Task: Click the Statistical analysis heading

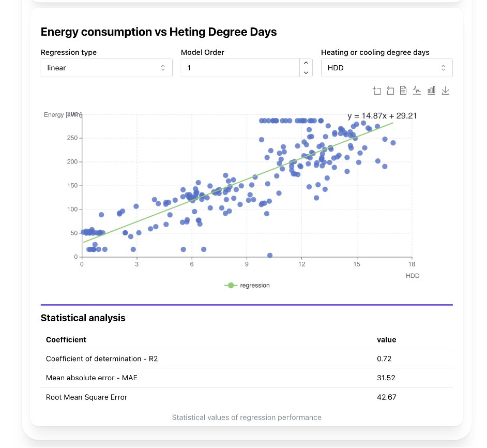Action: 83,318
